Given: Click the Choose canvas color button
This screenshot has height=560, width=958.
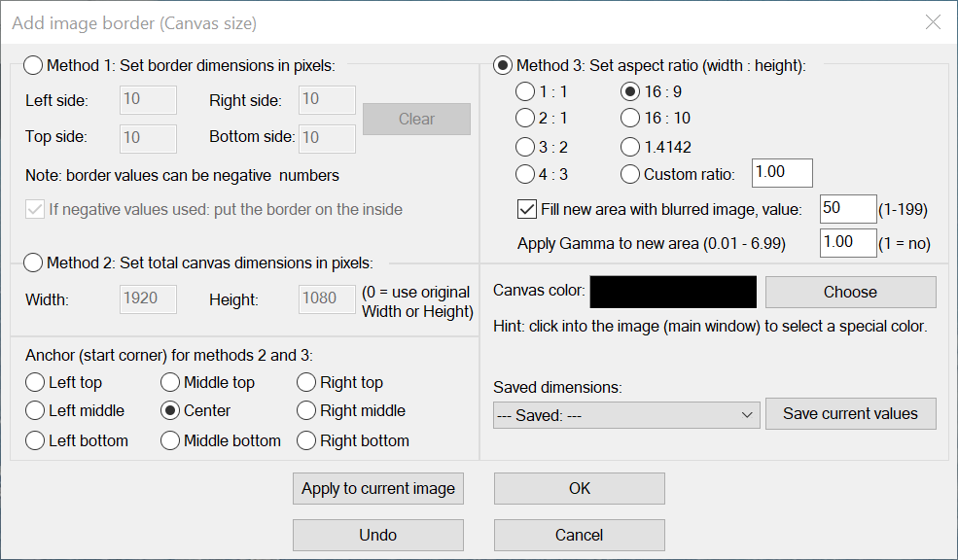Looking at the screenshot, I should click(850, 292).
